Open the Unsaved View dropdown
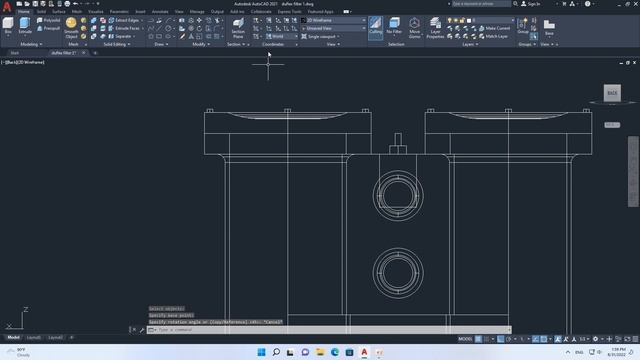 (x=334, y=28)
